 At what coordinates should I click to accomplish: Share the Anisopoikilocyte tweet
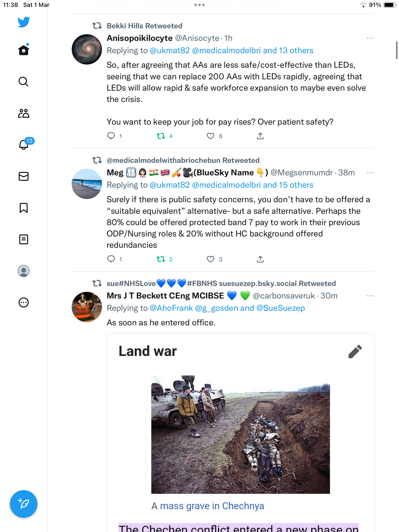(260, 136)
